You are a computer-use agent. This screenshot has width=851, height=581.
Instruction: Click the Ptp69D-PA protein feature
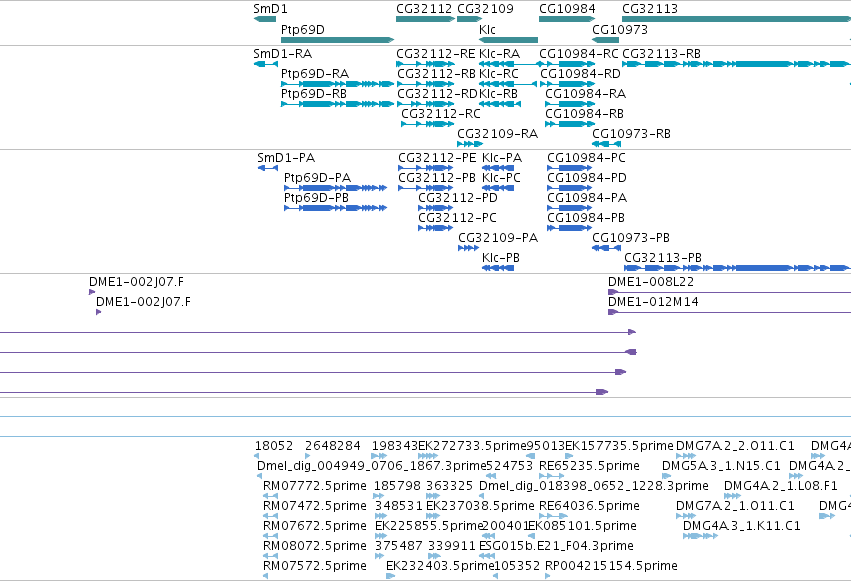[x=335, y=188]
